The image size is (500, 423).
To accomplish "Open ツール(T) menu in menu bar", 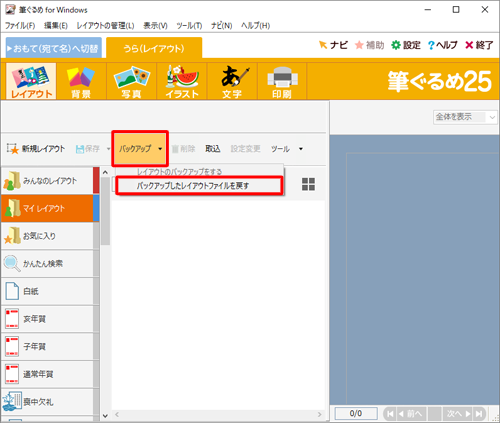I will click(x=189, y=25).
